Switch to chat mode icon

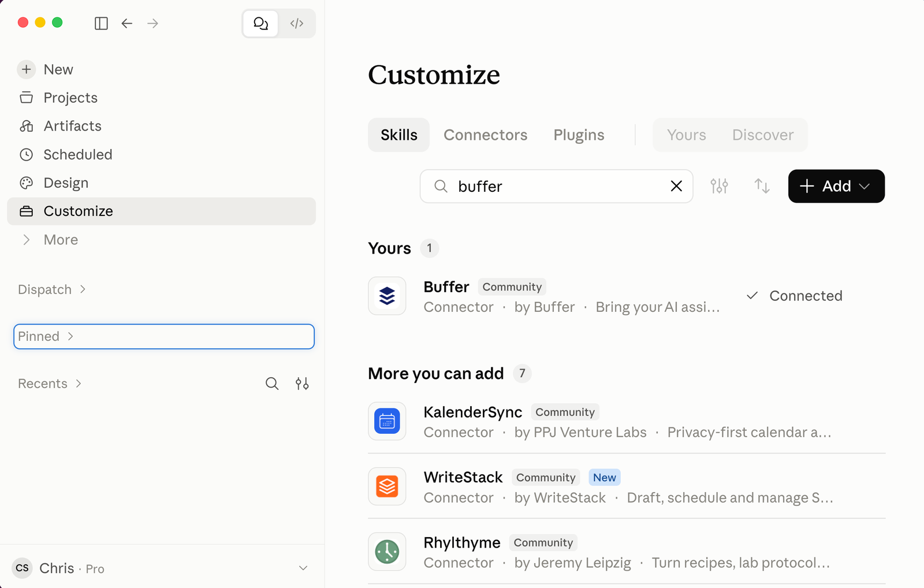pyautogui.click(x=261, y=23)
